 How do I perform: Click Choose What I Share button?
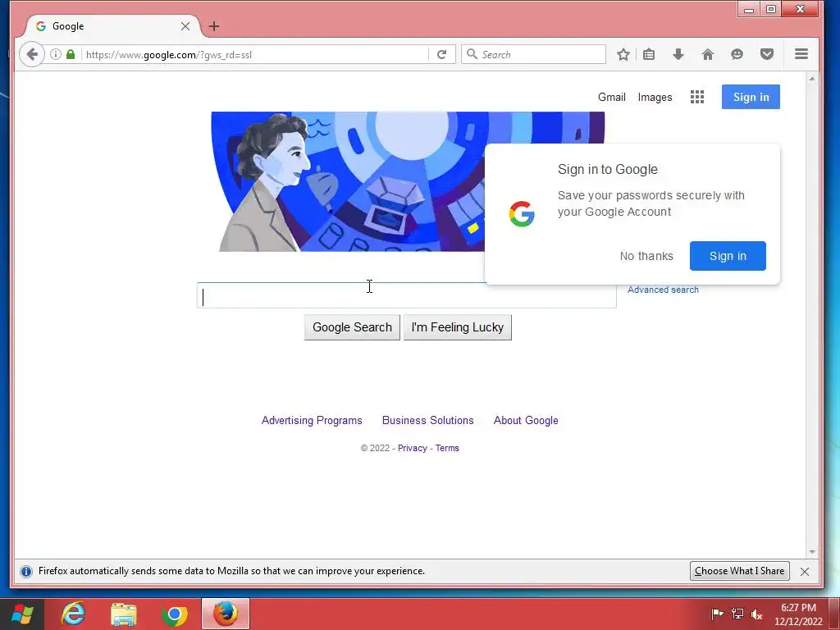point(739,571)
